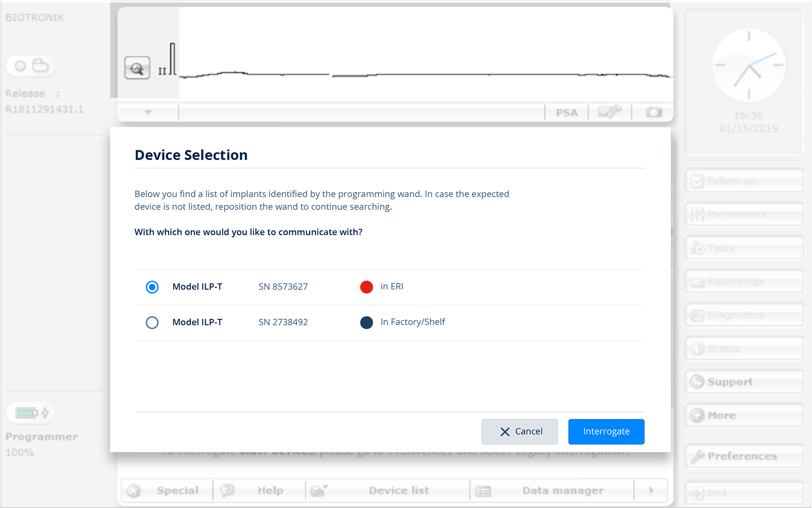Click the Status info icon
This screenshot has width=812, height=508.
[x=697, y=349]
